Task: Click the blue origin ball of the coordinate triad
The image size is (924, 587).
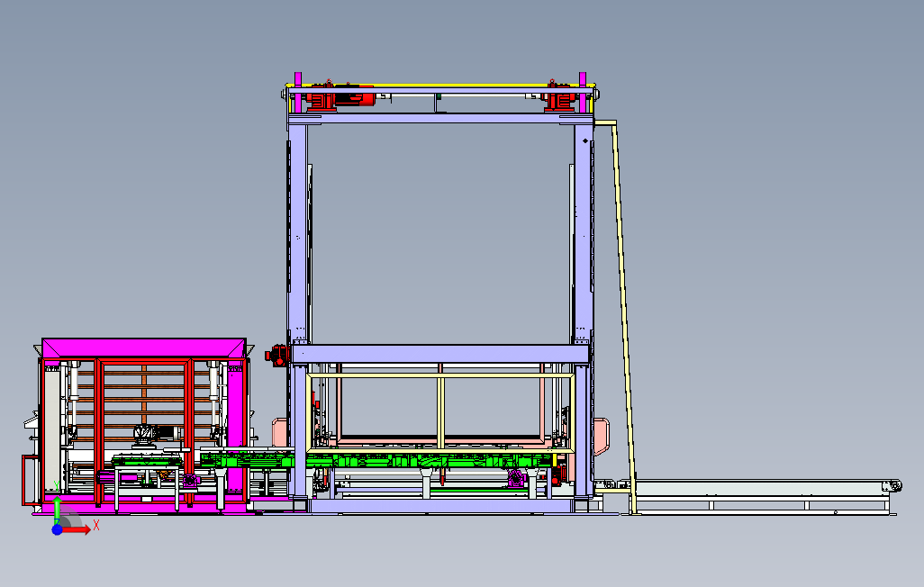Action: coord(57,530)
